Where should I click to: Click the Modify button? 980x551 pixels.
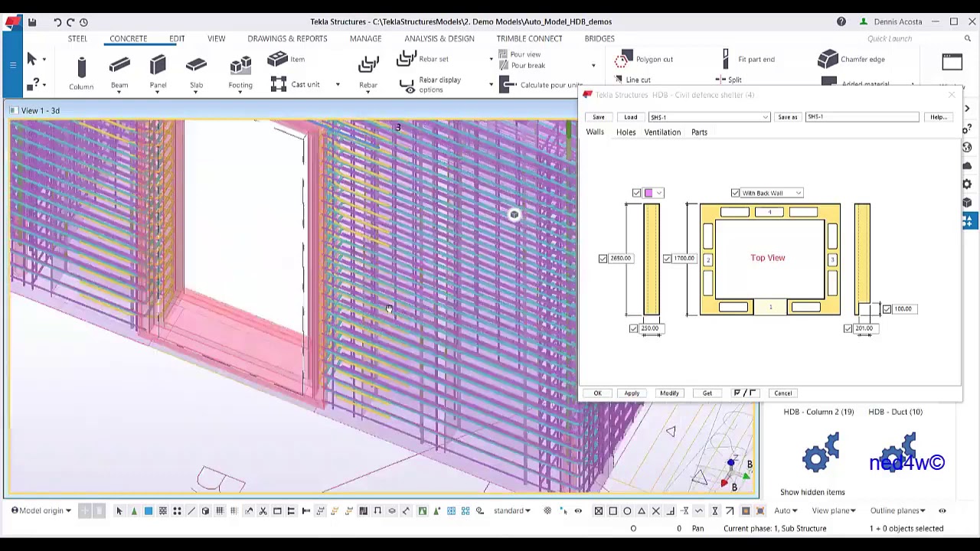click(x=669, y=393)
